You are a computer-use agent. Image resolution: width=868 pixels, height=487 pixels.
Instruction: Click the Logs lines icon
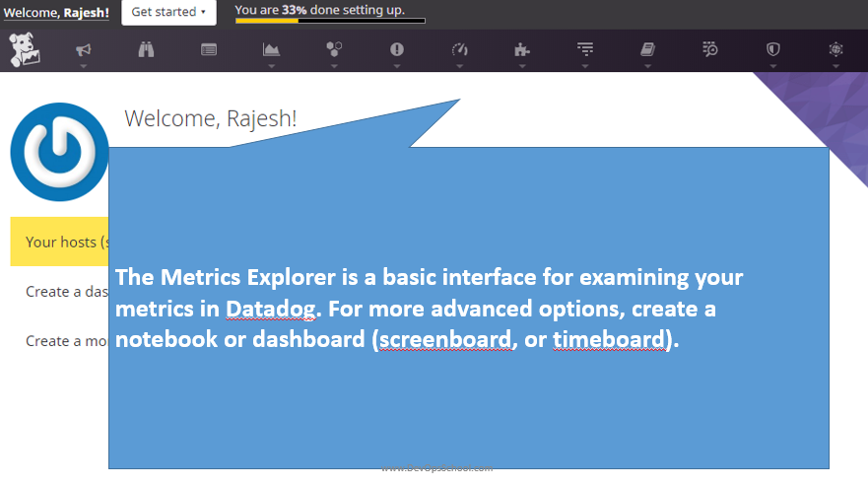pyautogui.click(x=584, y=49)
